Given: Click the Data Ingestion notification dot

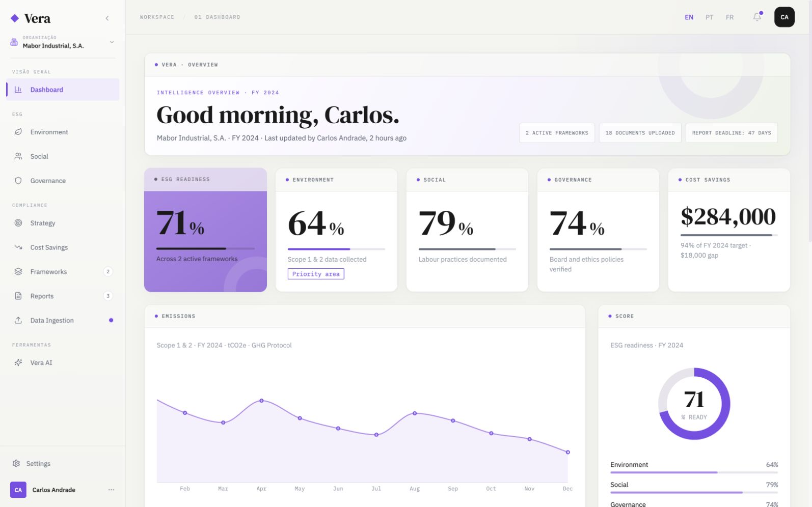Looking at the screenshot, I should [111, 320].
